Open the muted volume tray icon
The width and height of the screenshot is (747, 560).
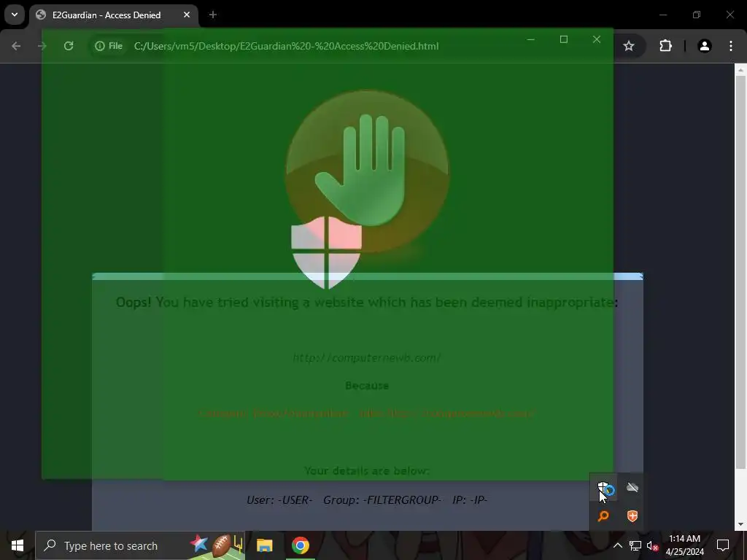pyautogui.click(x=653, y=545)
